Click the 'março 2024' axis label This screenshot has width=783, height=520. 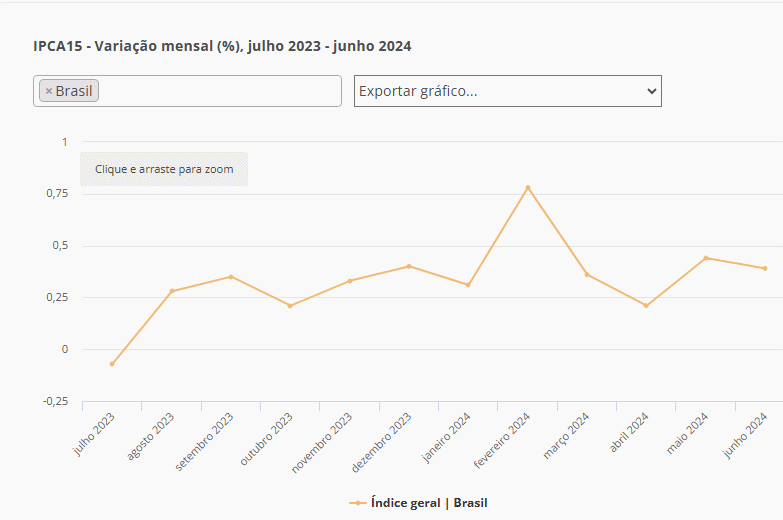click(x=566, y=436)
